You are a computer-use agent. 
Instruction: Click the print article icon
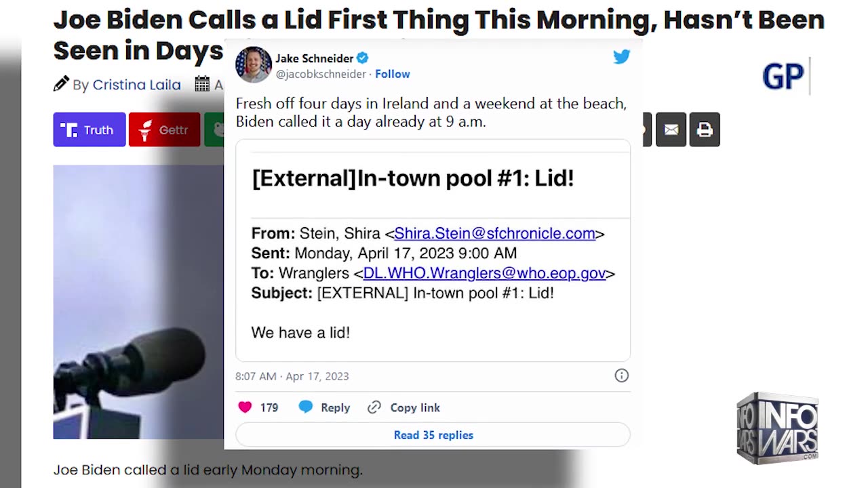tap(705, 129)
